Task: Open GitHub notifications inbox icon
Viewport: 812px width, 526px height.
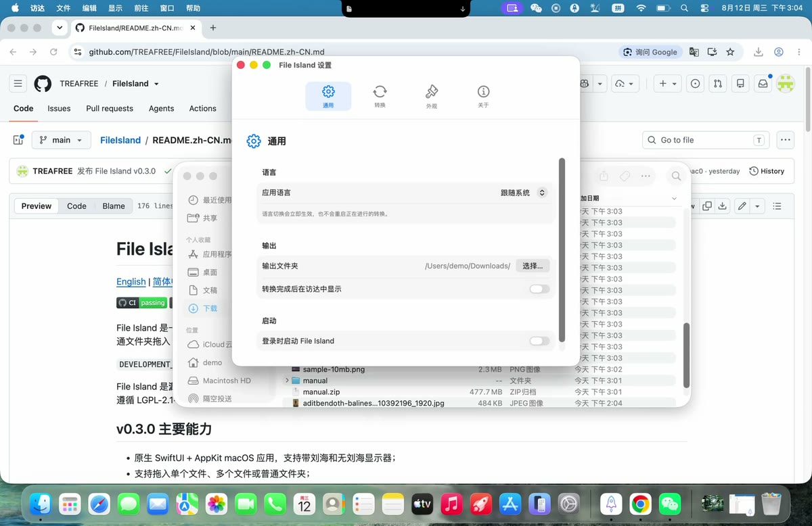Action: coord(763,84)
